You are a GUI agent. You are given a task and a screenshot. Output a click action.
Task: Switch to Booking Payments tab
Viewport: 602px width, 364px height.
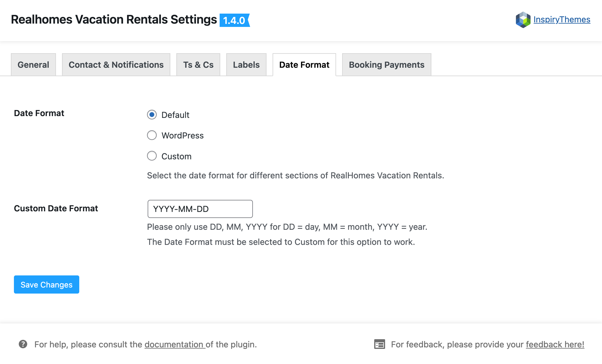coord(387,65)
